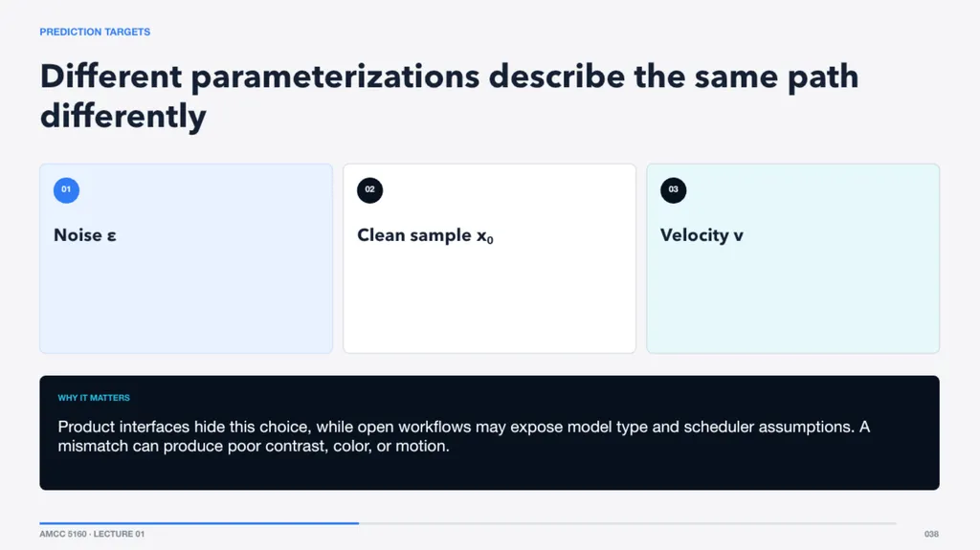Click the blue filled progress bar segment
The width and height of the screenshot is (980, 550).
click(x=199, y=523)
